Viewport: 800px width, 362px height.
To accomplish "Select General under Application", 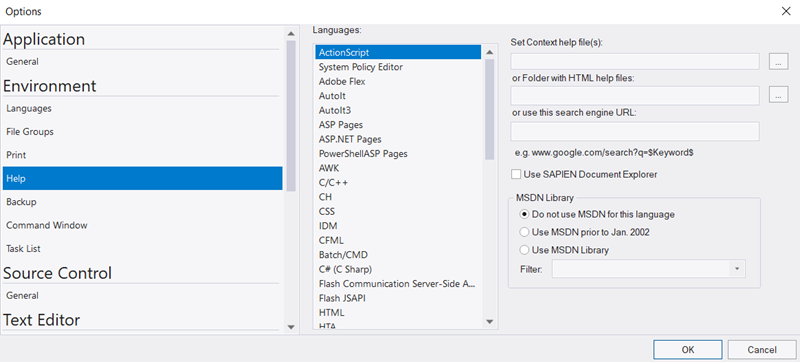I will [x=142, y=62].
